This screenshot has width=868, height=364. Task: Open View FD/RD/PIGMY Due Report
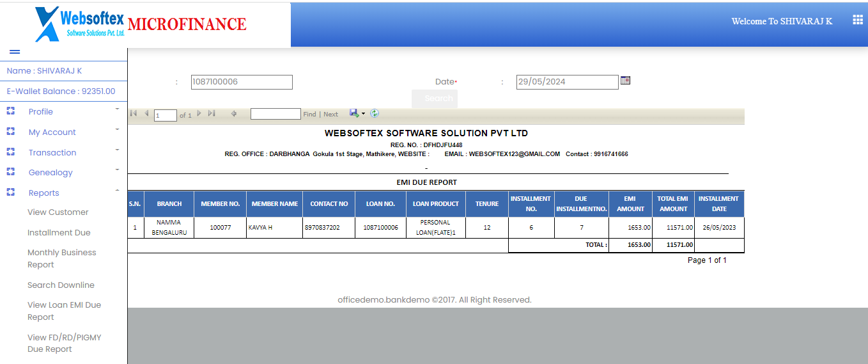point(64,343)
